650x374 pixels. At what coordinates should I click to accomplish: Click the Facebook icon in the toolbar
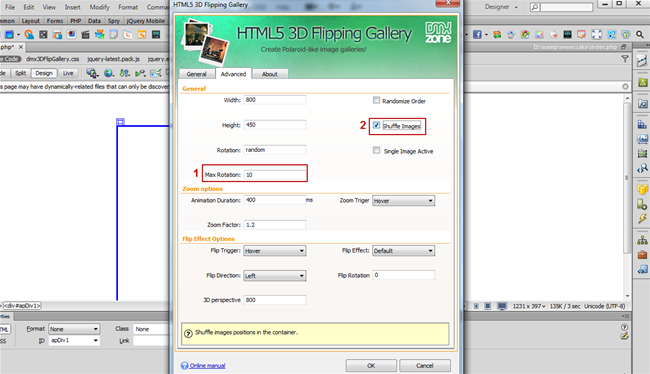477,34
